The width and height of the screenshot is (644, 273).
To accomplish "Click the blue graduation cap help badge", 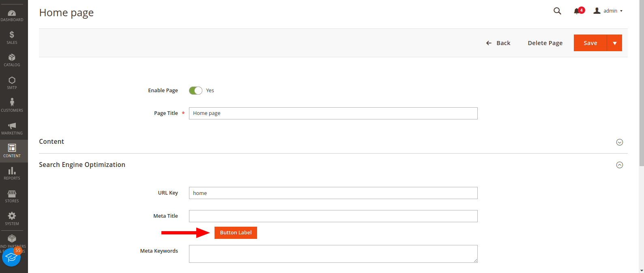I will (11, 257).
